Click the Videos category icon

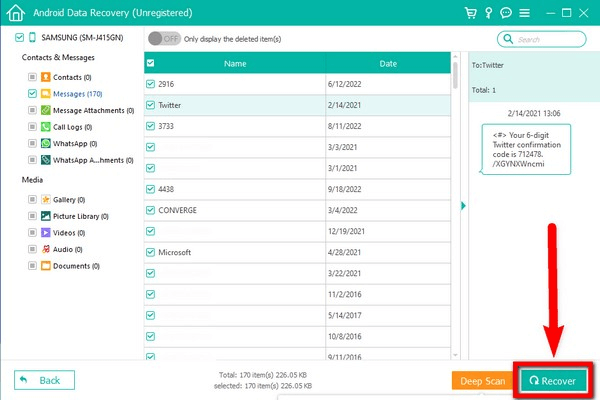coord(45,232)
